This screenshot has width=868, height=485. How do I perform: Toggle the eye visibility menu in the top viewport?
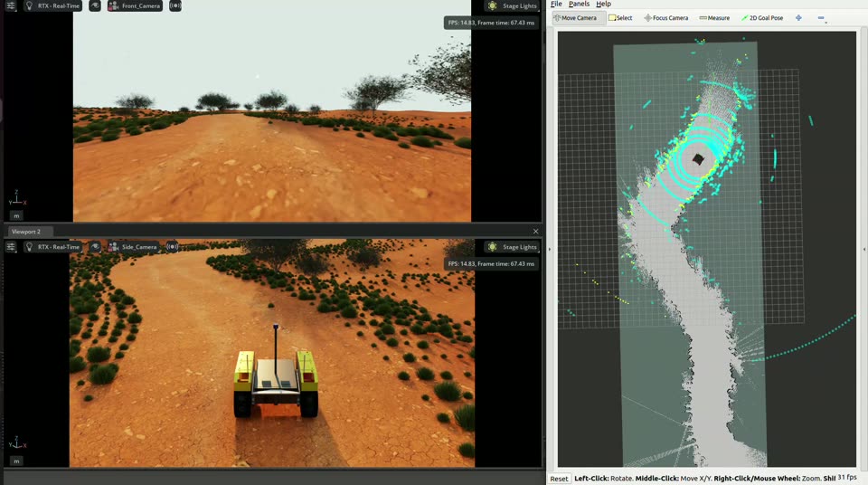pos(95,5)
